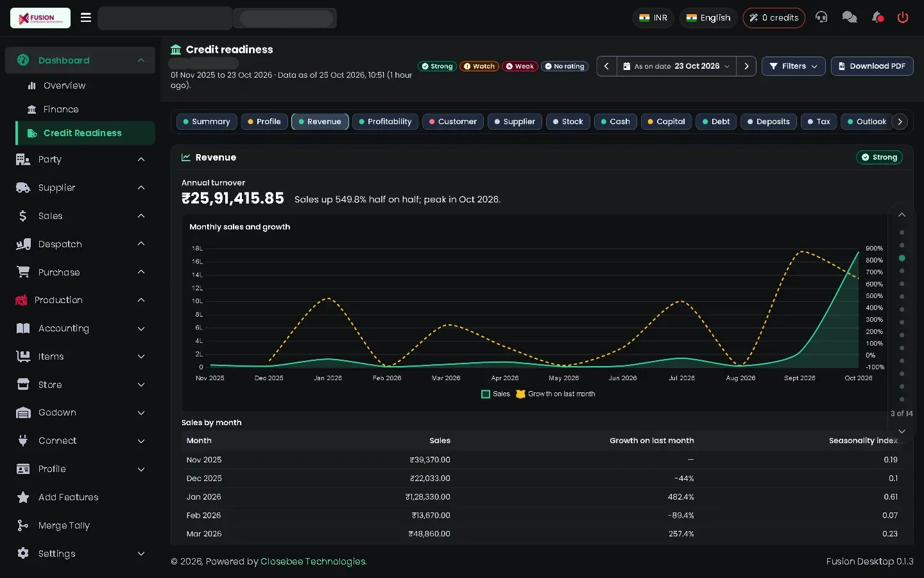Click the Add Features star icon
The width and height of the screenshot is (924, 578).
coord(23,497)
